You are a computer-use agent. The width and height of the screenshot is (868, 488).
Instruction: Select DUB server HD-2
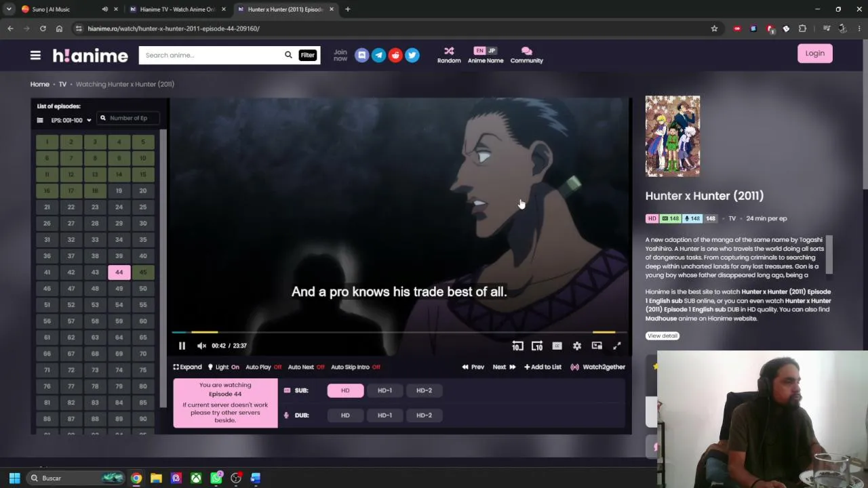coord(424,415)
